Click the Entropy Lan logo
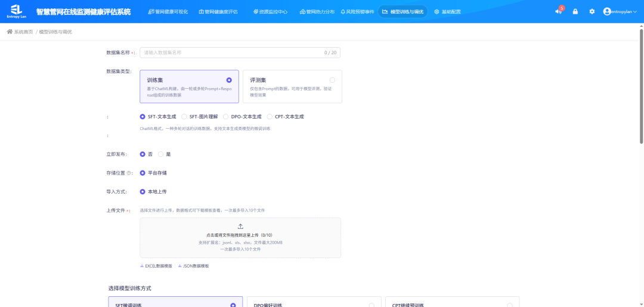Image resolution: width=644 pixels, height=307 pixels. pyautogui.click(x=17, y=11)
